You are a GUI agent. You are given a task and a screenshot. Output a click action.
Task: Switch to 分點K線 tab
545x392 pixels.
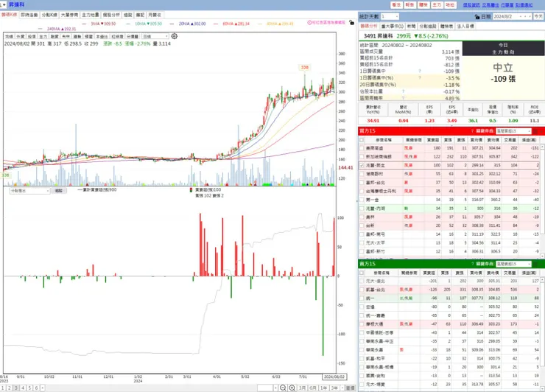[49, 15]
